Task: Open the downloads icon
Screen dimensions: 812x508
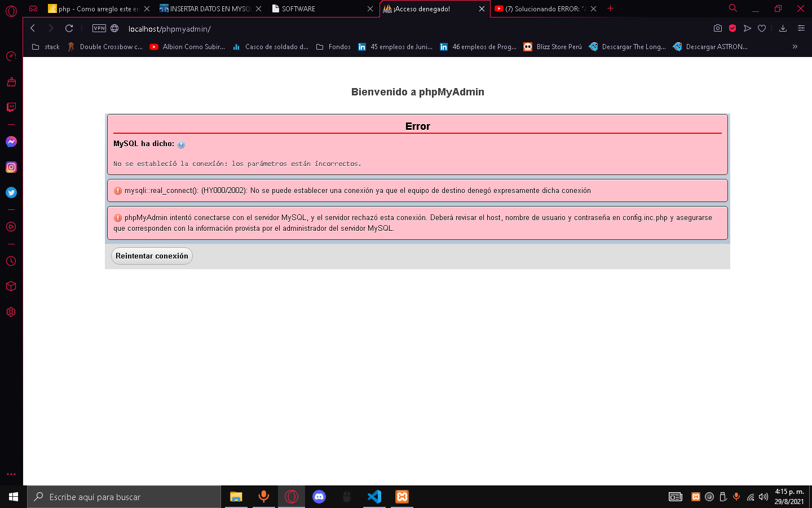Action: coord(783,28)
